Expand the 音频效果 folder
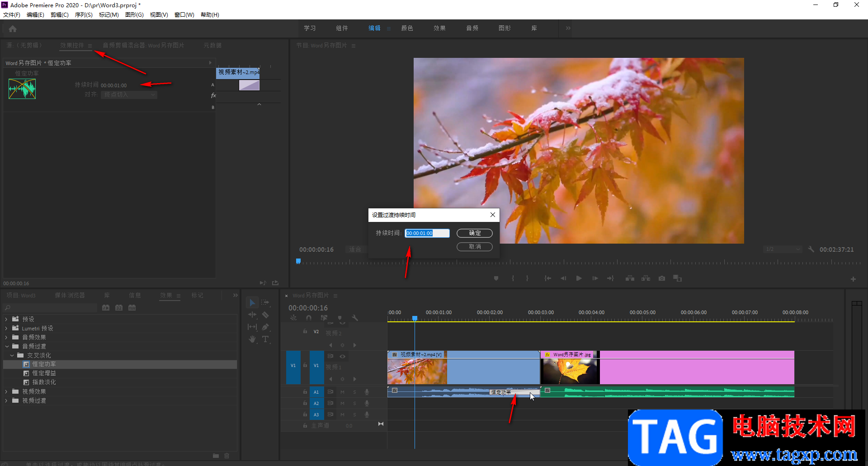 pyautogui.click(x=6, y=337)
